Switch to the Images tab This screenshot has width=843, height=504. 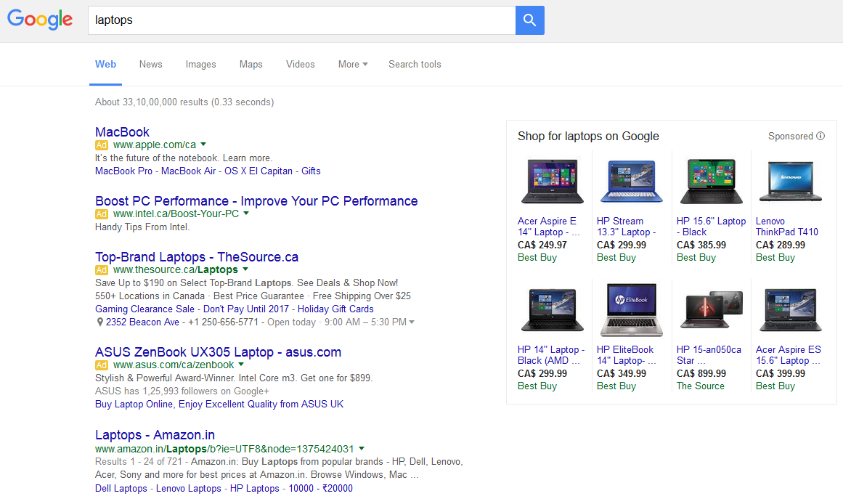point(200,64)
